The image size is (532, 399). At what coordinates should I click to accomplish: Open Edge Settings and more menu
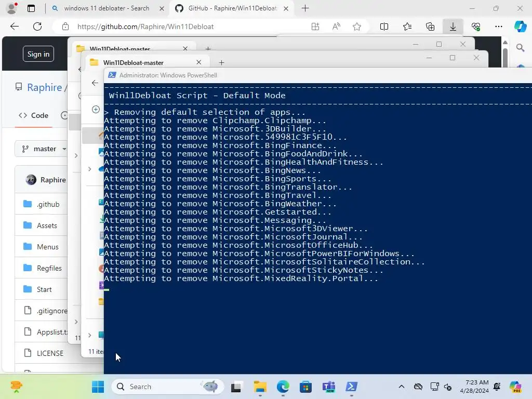(x=498, y=26)
